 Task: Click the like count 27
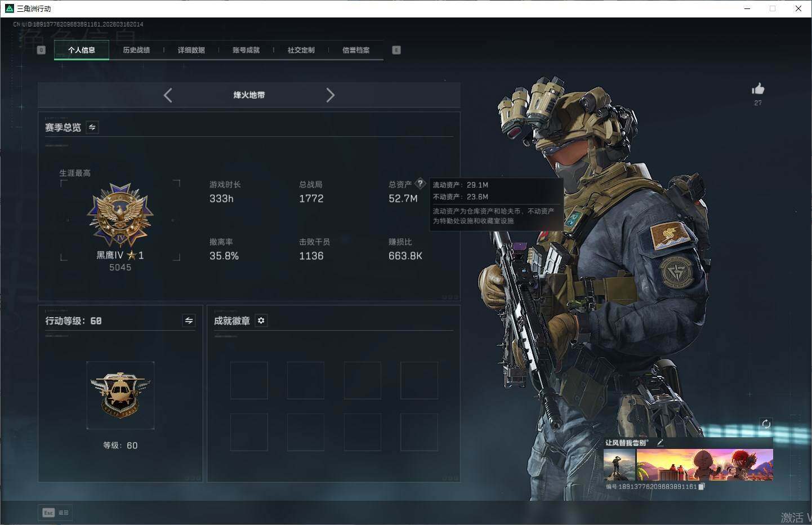pos(758,103)
